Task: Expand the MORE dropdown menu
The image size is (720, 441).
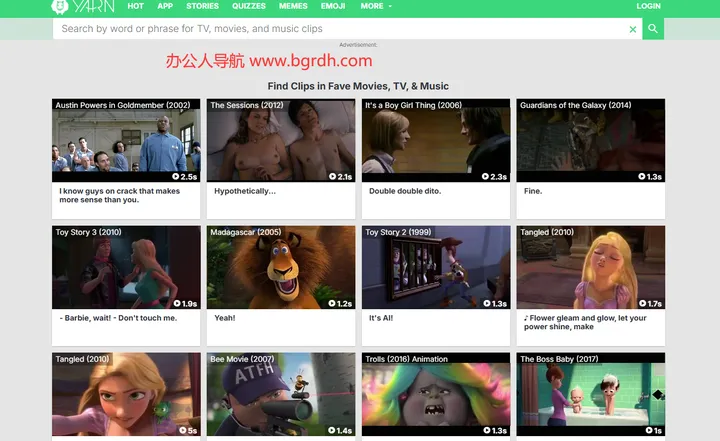Action: (376, 6)
